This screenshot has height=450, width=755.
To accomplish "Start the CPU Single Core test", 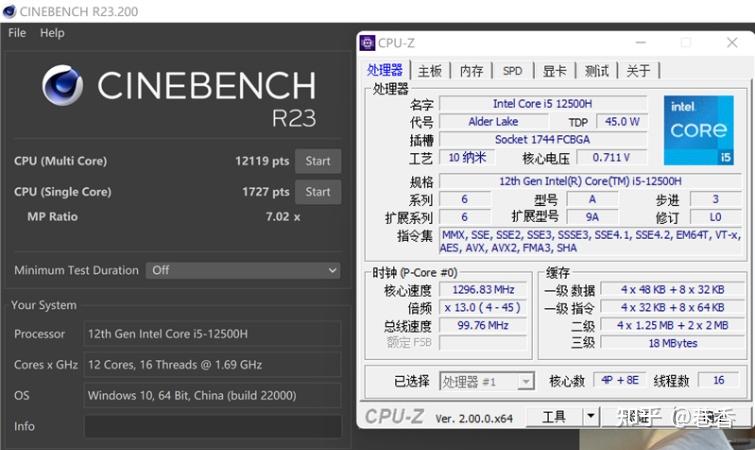I will [x=318, y=192].
